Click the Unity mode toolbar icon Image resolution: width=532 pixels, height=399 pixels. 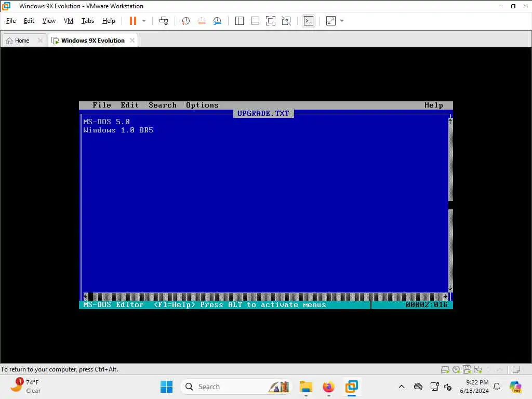pyautogui.click(x=286, y=21)
